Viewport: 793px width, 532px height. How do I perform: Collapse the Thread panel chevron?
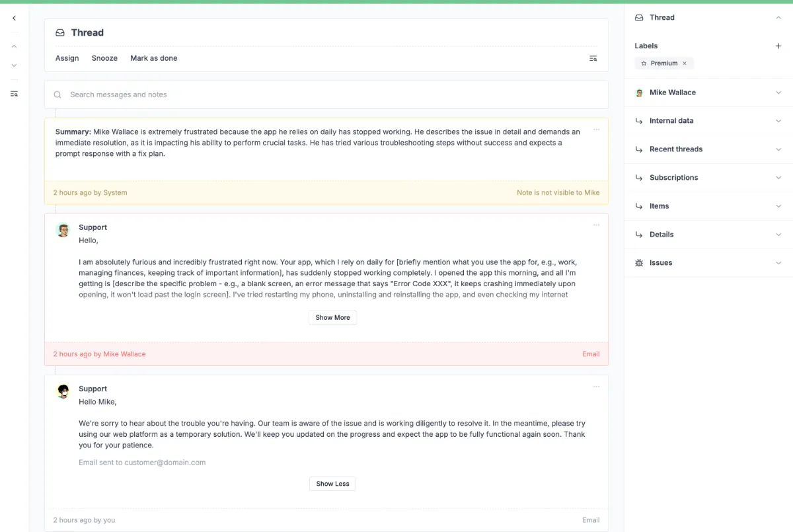778,17
